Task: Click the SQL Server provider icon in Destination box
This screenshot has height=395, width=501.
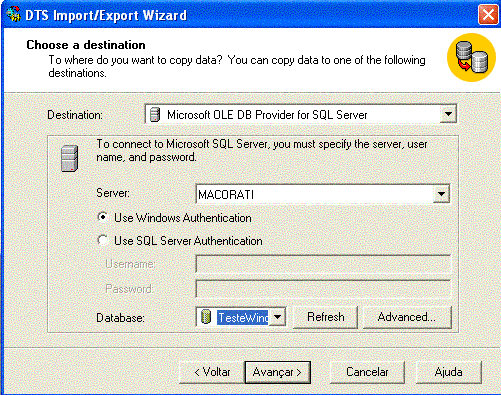Action: (x=155, y=115)
